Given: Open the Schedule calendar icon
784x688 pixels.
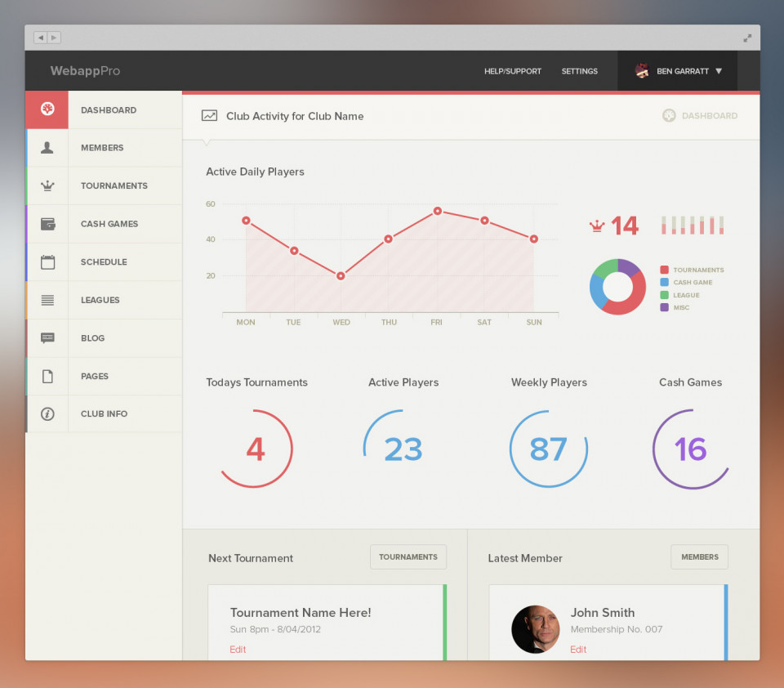Looking at the screenshot, I should [x=47, y=262].
